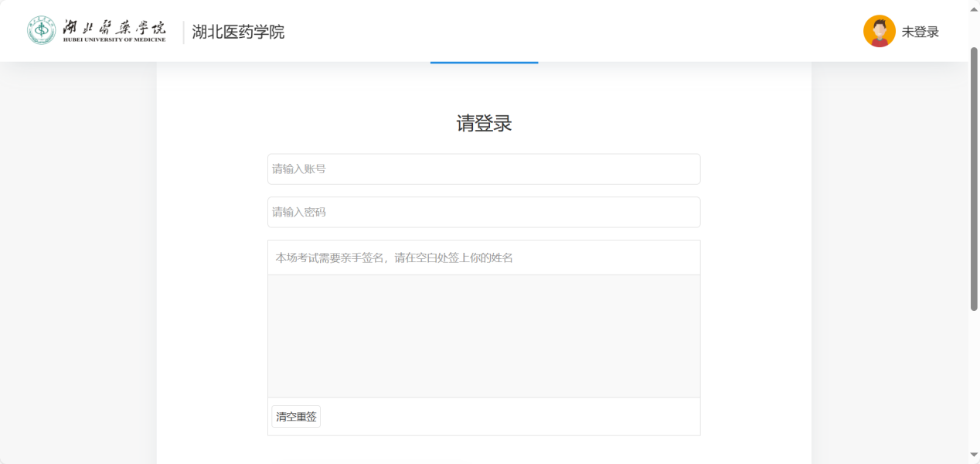Image resolution: width=980 pixels, height=464 pixels.
Task: Click the white footer bar beside 清空重签
Action: (x=510, y=417)
